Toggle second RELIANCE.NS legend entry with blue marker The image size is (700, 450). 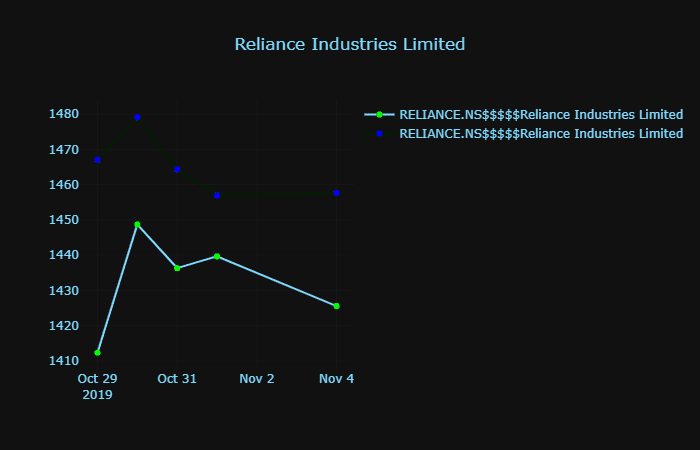coord(523,133)
